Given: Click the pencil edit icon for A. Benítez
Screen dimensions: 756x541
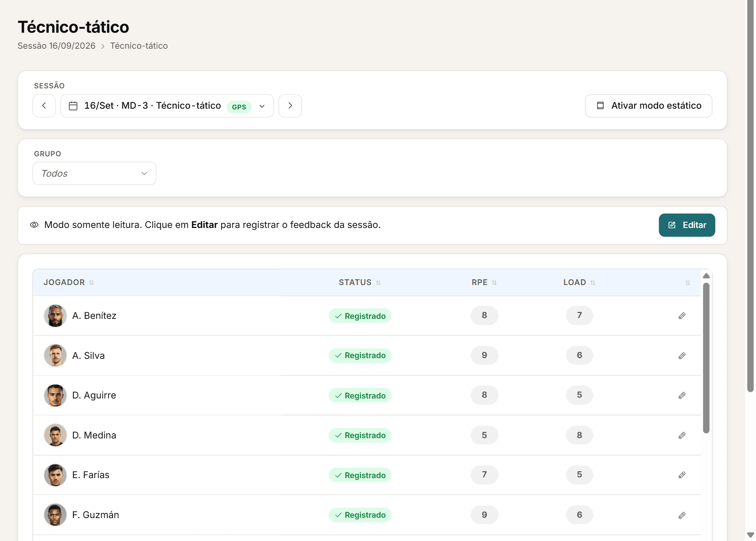Looking at the screenshot, I should click(682, 316).
